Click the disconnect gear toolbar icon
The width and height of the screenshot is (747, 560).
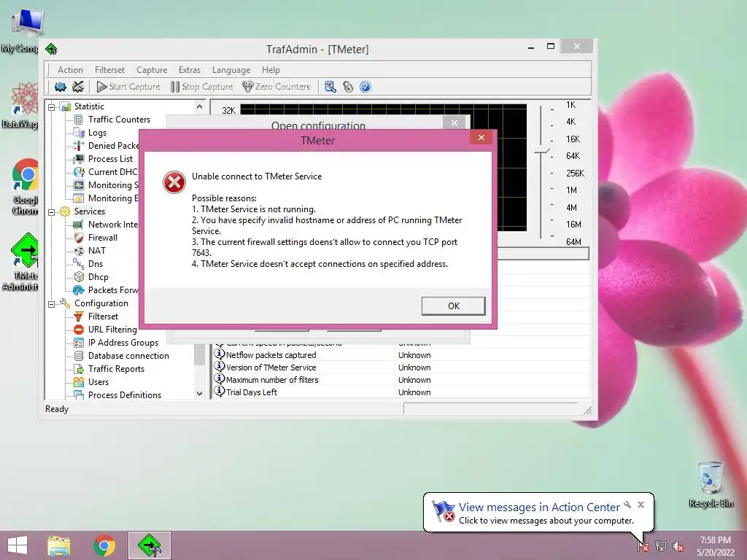click(78, 87)
